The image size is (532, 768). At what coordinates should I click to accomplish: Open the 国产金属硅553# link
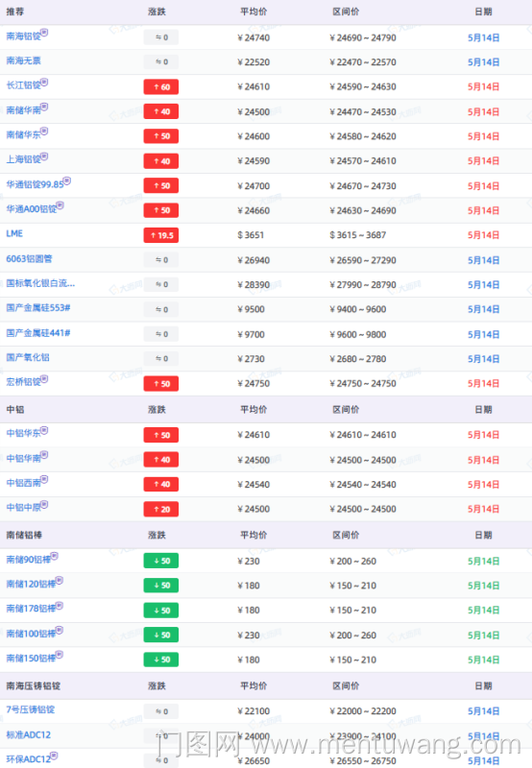coord(38,307)
